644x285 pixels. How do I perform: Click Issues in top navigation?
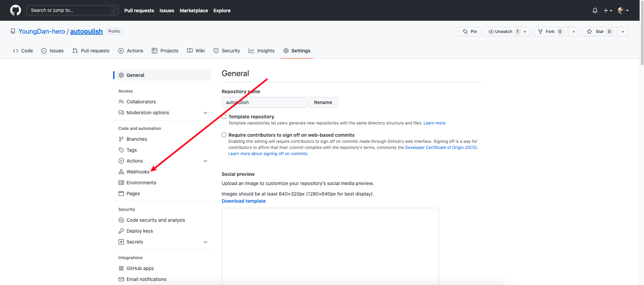point(167,11)
